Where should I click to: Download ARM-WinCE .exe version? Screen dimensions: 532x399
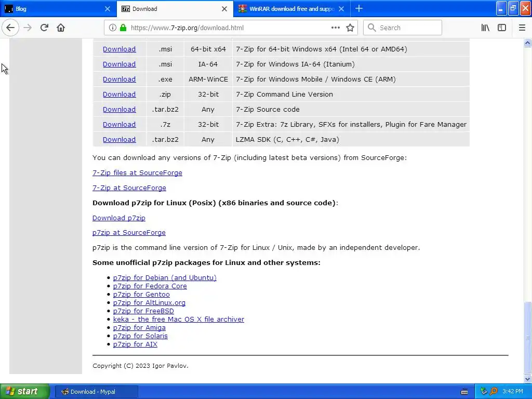click(119, 79)
